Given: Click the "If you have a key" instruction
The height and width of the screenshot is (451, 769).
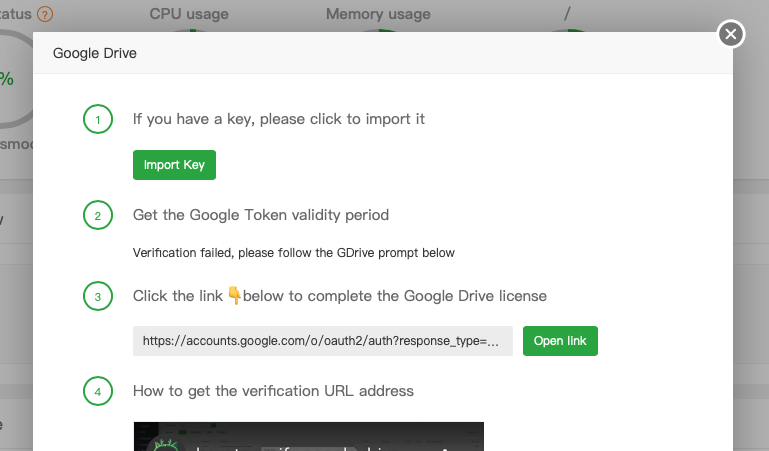Looking at the screenshot, I should coord(279,119).
